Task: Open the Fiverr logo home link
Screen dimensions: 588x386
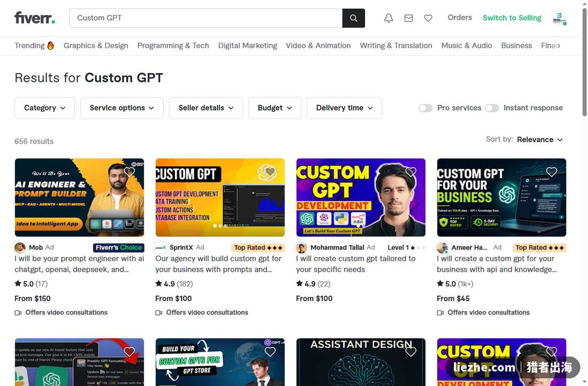Action: (x=35, y=18)
